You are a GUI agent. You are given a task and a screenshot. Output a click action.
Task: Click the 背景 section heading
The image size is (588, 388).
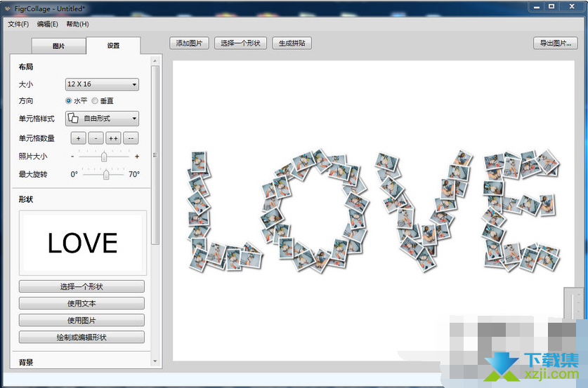[26, 362]
